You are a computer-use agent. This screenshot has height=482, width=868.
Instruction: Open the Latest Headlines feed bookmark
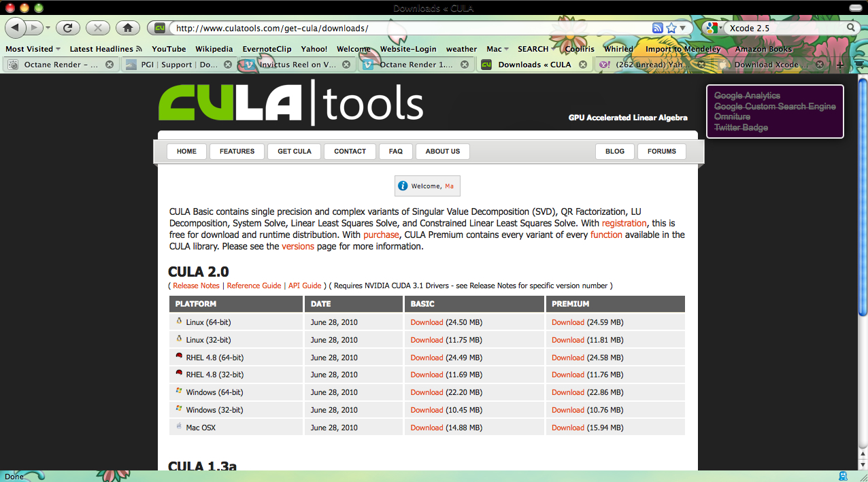pos(105,49)
